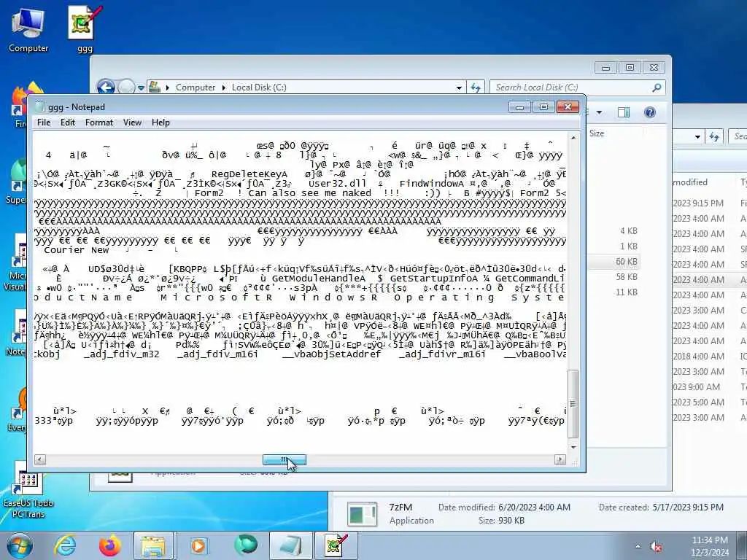The height and width of the screenshot is (560, 747).
Task: Open Explorer Help question mark icon
Action: point(650,112)
